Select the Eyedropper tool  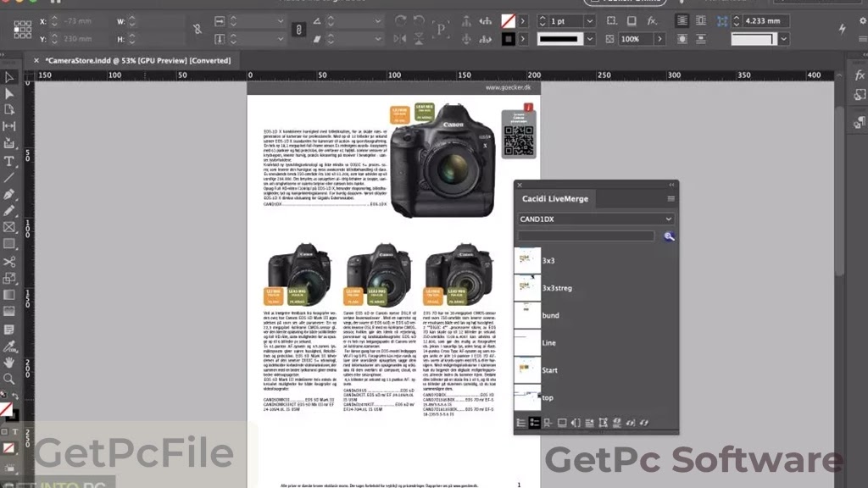(x=8, y=347)
